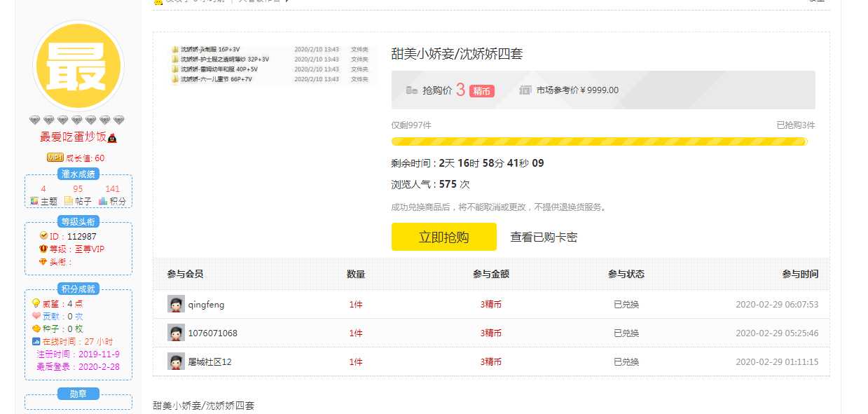This screenshot has width=868, height=414.
Task: Open the 帖子 link in sidebar
Action: (x=83, y=201)
